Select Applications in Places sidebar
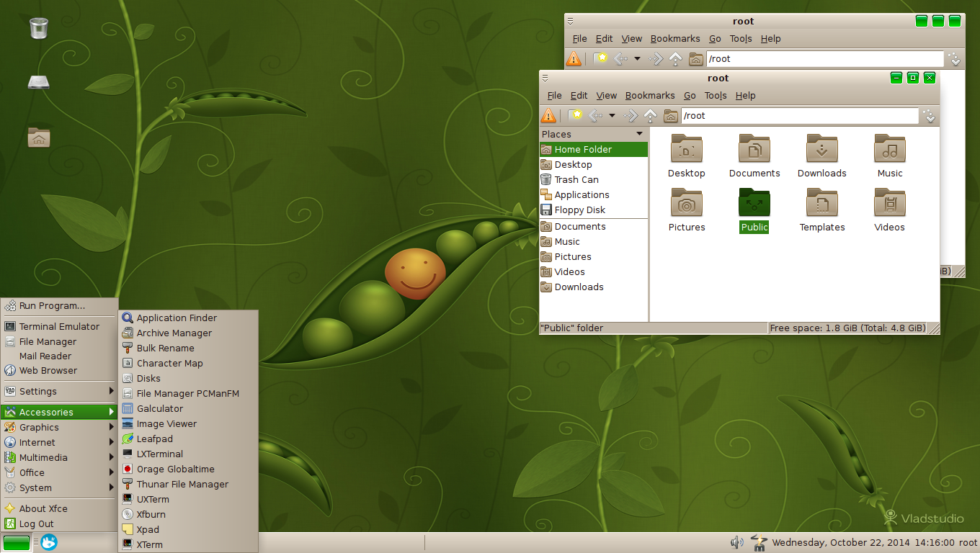 click(594, 194)
